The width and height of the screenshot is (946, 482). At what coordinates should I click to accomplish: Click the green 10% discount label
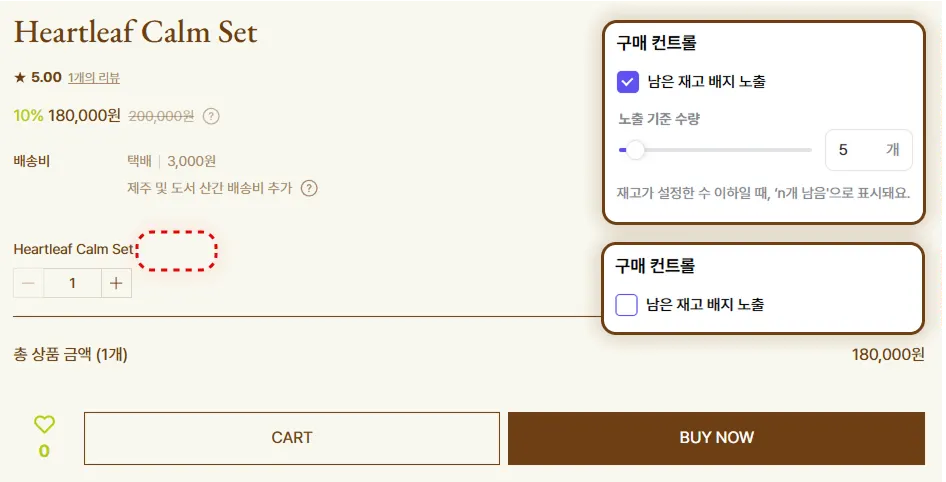(x=28, y=116)
